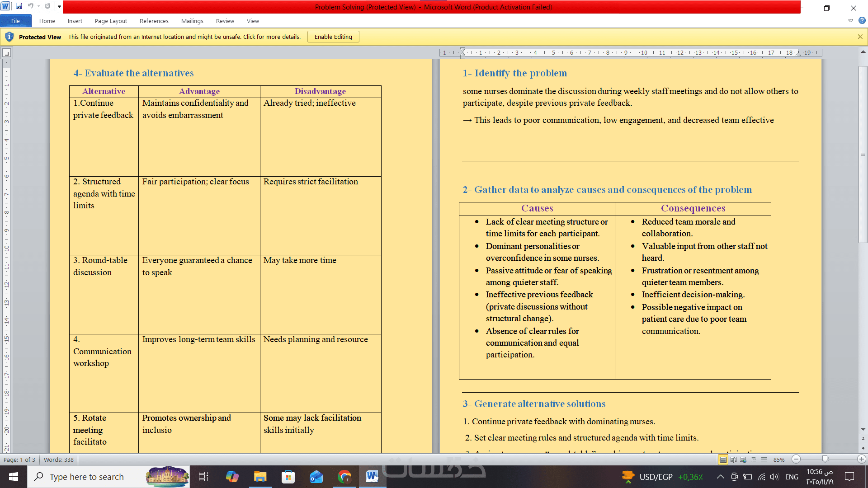Image resolution: width=868 pixels, height=488 pixels.
Task: Show hidden system tray icons chevron
Action: [x=721, y=477]
